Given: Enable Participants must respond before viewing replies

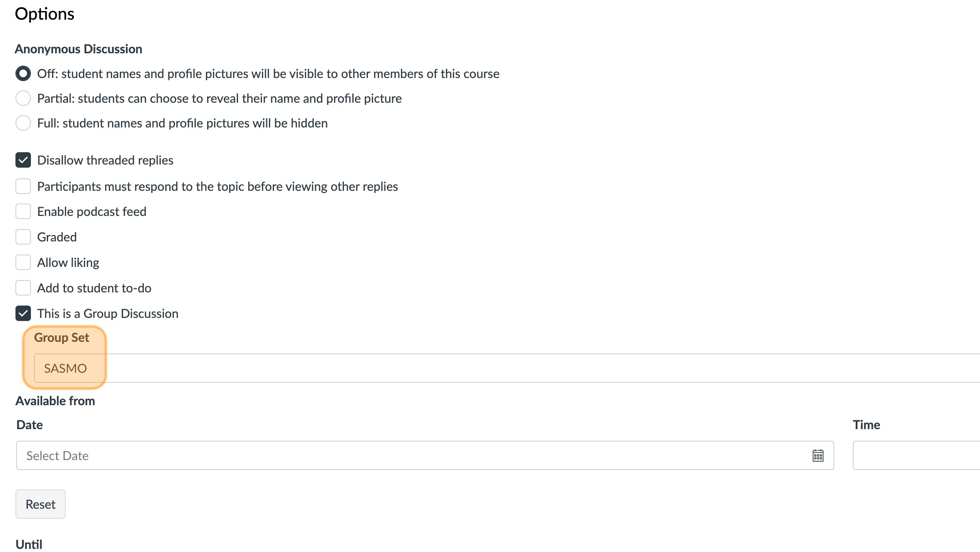Looking at the screenshot, I should click(x=23, y=186).
